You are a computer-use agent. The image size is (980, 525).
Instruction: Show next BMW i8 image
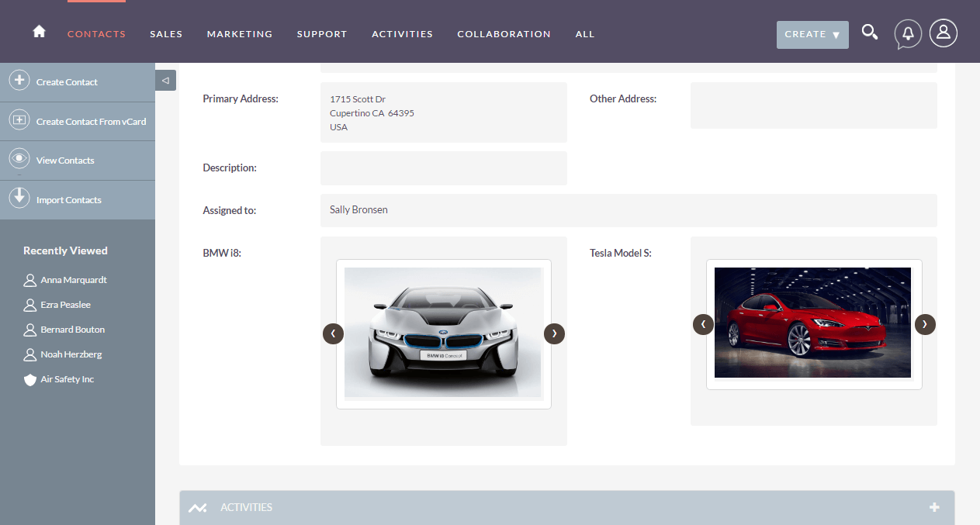click(555, 333)
